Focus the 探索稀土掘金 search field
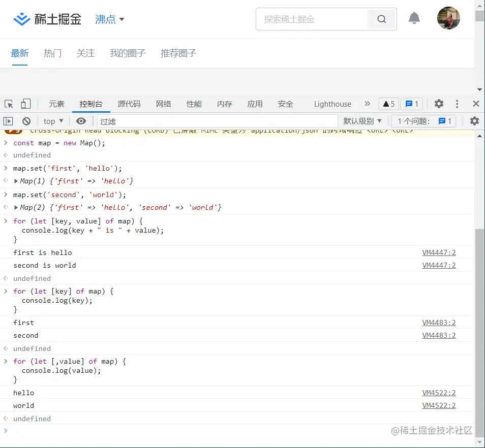Screen dimensions: 485x448 coord(312,19)
